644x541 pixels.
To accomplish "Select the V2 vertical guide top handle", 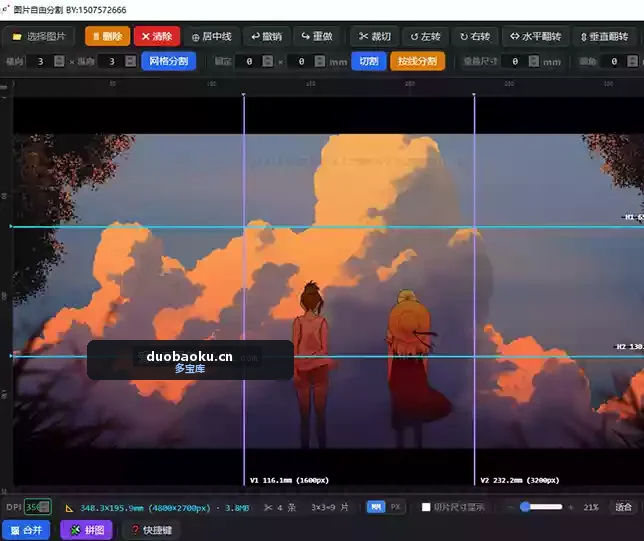I will 474,95.
